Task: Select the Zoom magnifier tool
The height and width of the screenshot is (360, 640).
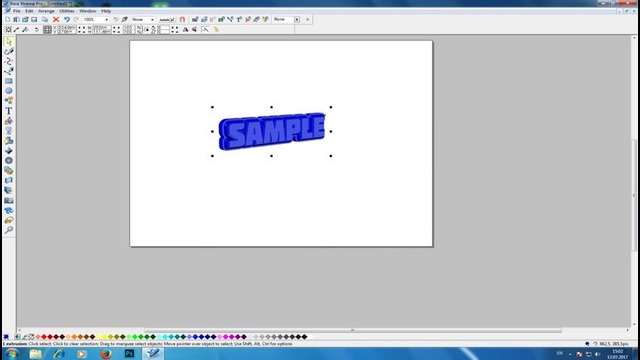Action: [x=9, y=230]
